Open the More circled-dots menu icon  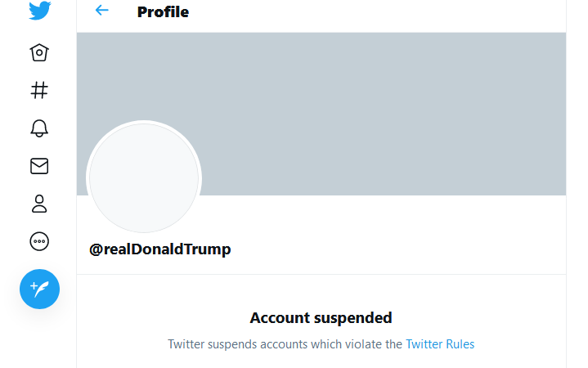(39, 241)
